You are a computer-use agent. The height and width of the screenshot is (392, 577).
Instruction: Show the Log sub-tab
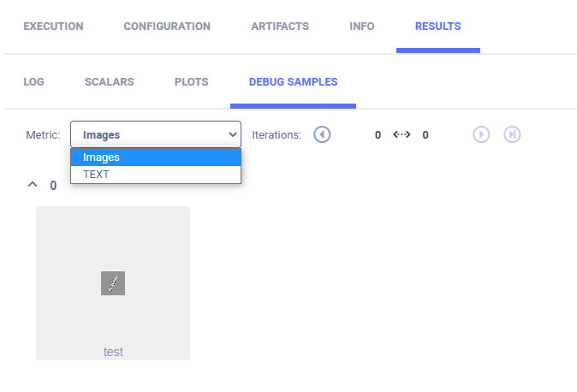point(33,82)
